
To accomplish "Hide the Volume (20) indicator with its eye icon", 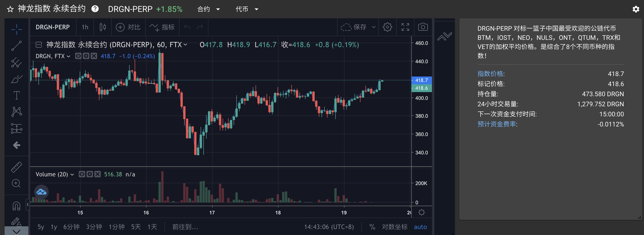I will (x=82, y=174).
